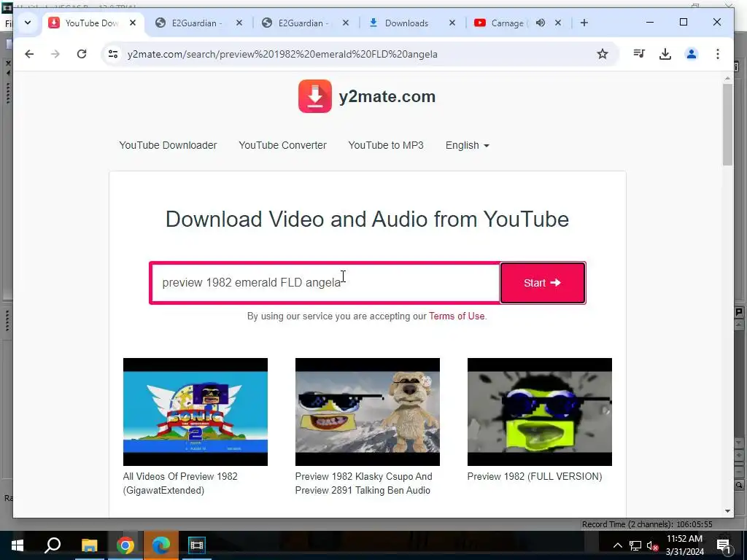Reload the y2mate page

[x=82, y=54]
